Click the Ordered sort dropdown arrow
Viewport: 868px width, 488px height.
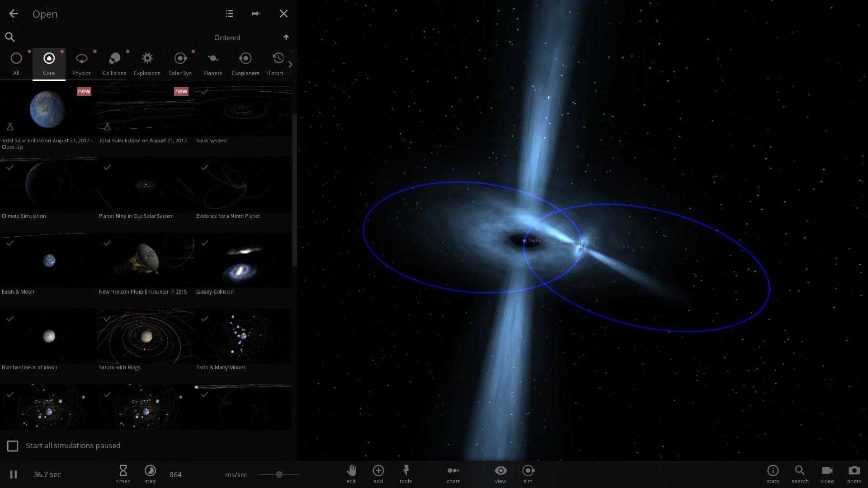click(x=286, y=37)
